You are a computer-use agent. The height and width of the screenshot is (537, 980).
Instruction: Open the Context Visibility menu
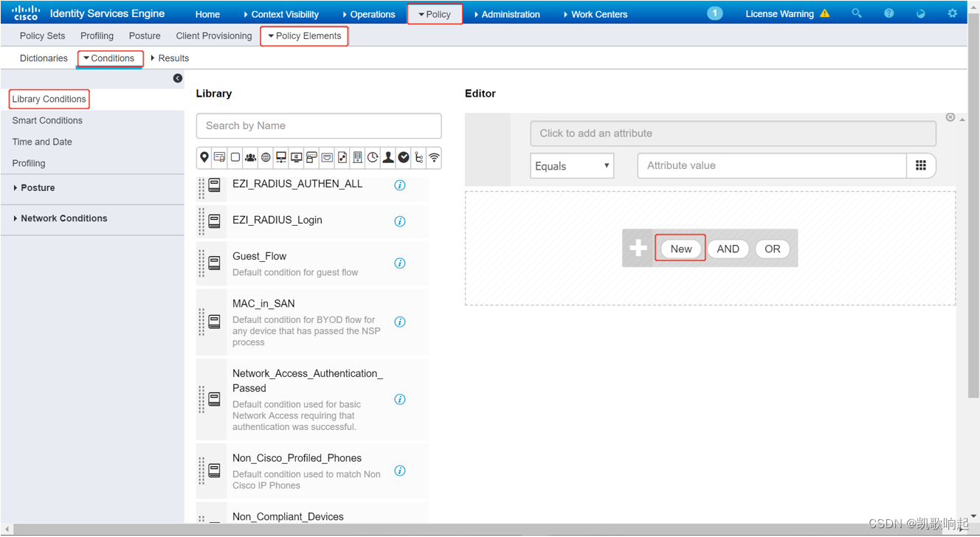[281, 14]
